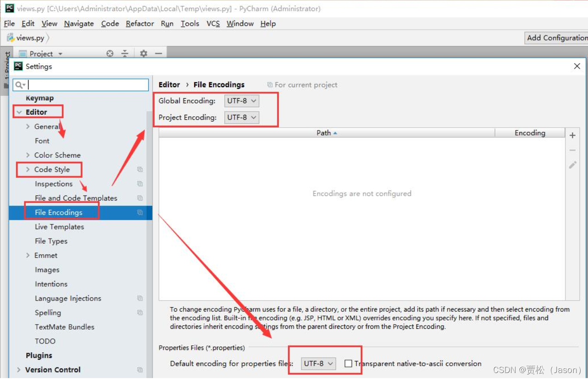Select File and Code Templates item
The width and height of the screenshot is (588, 379).
click(x=76, y=198)
